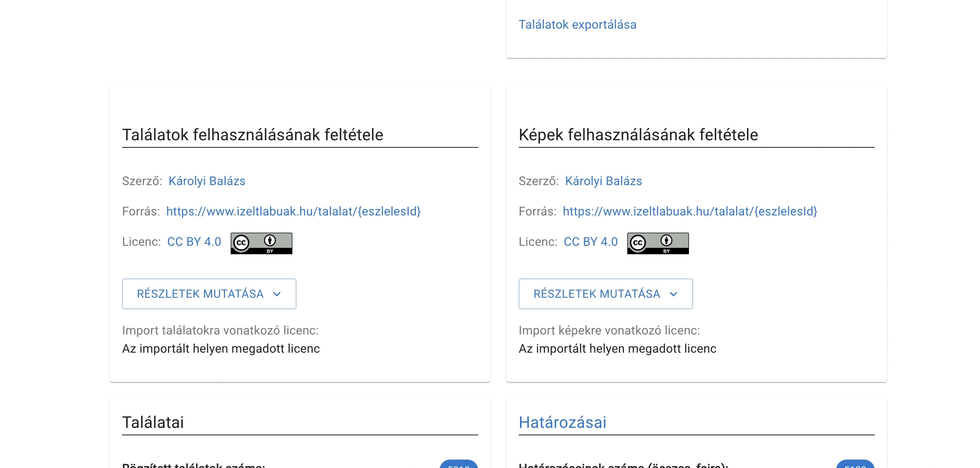Click the CC BY license badge under Találatok feltétele
Image resolution: width=980 pixels, height=468 pixels.
(261, 243)
